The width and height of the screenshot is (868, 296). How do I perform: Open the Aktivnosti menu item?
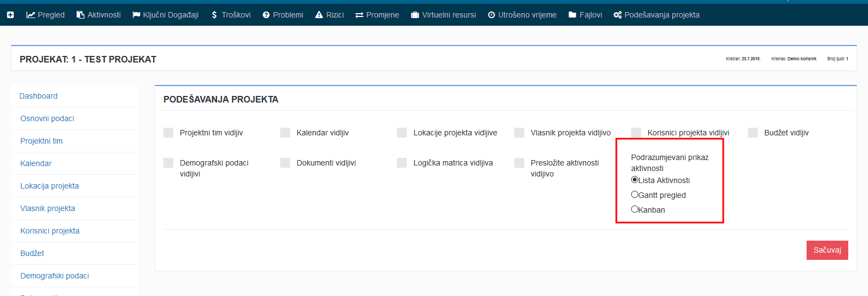point(99,15)
